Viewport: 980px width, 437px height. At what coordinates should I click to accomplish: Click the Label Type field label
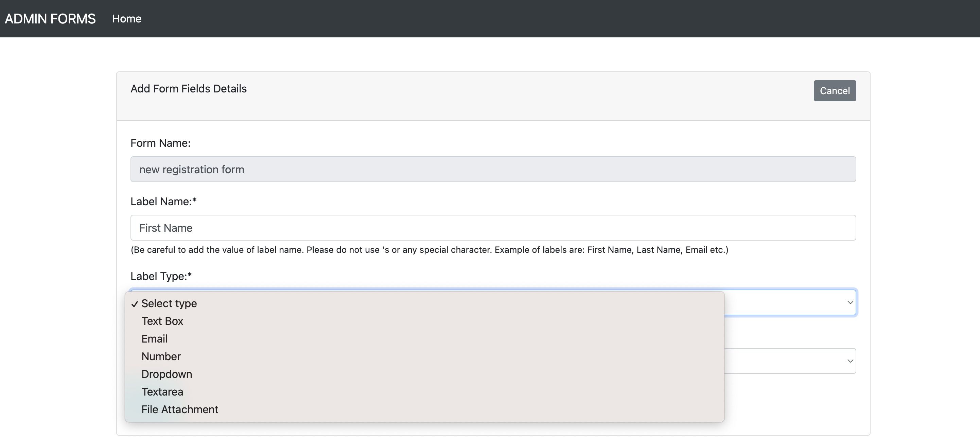click(161, 276)
